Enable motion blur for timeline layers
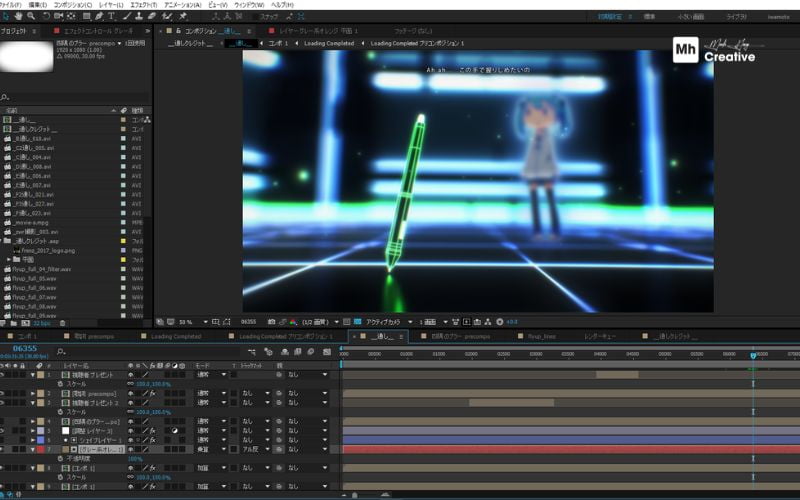Screen dimensions: 800x500 [x=311, y=352]
